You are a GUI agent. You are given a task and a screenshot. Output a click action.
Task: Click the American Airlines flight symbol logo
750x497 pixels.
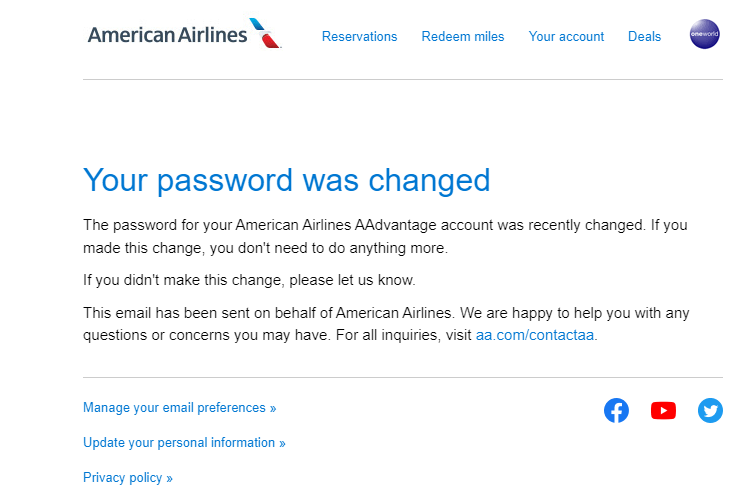tap(266, 33)
